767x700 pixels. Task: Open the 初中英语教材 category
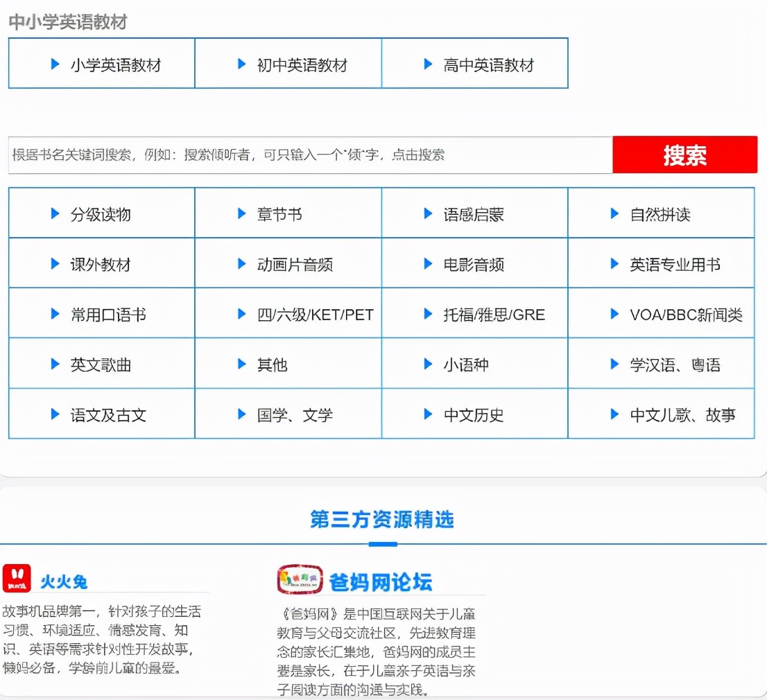tap(302, 65)
